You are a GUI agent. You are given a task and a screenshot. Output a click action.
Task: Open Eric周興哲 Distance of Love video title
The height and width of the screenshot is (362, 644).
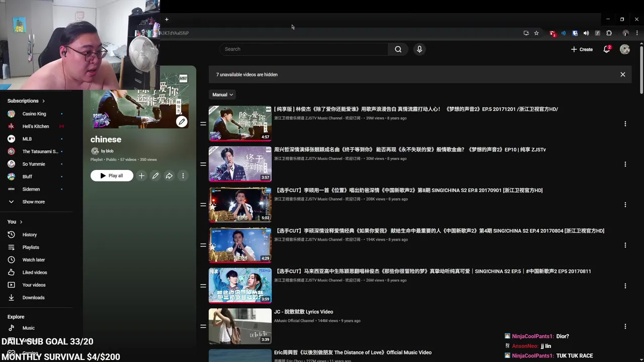[x=353, y=352]
